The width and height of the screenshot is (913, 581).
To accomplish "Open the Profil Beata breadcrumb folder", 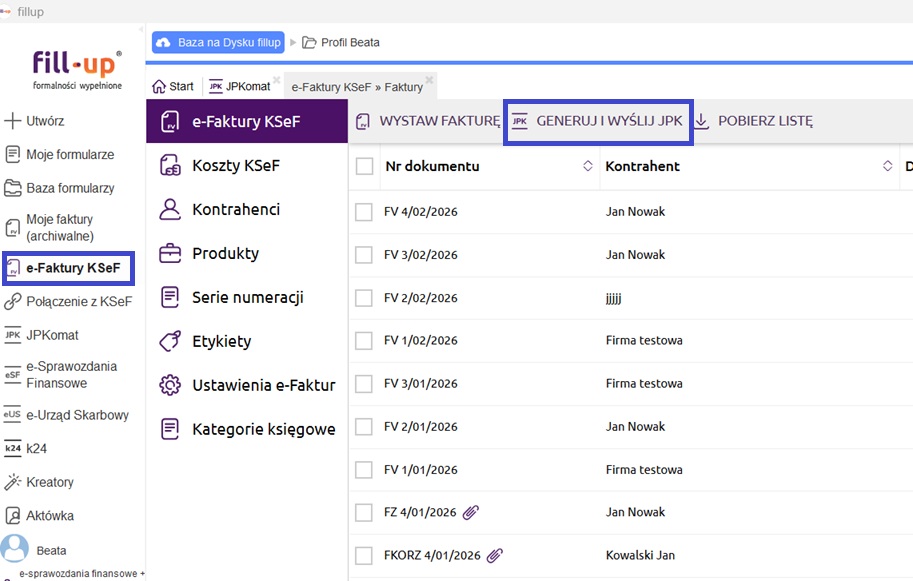I will [340, 43].
